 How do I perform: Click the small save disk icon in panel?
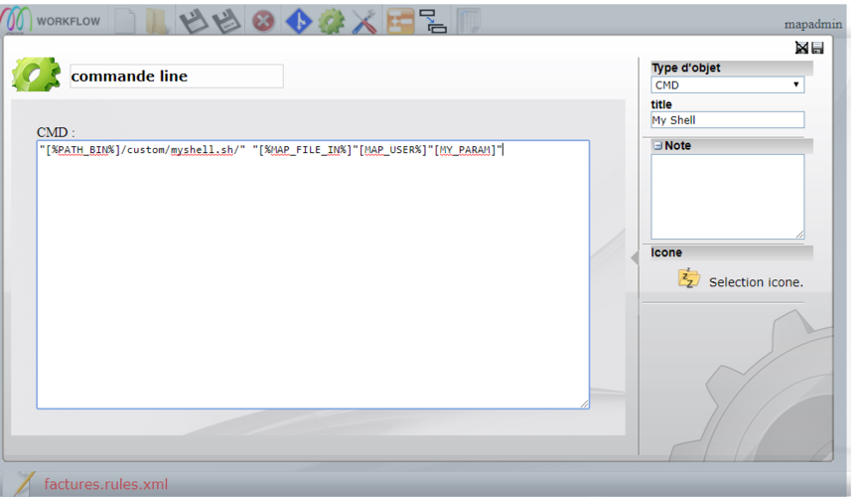817,49
